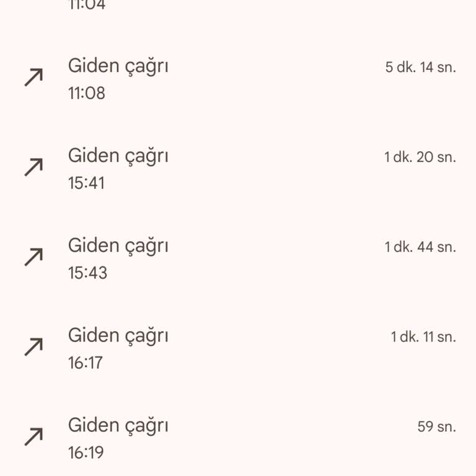
Task: Tap the 1 dk. 11 sn. duration
Action: pyautogui.click(x=423, y=337)
